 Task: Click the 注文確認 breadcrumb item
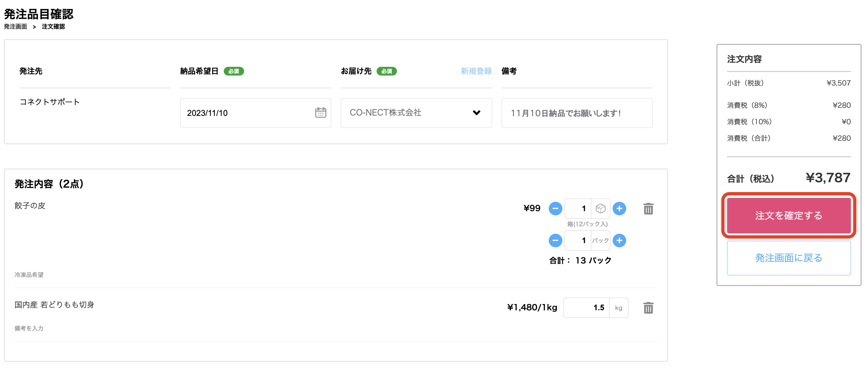(53, 27)
